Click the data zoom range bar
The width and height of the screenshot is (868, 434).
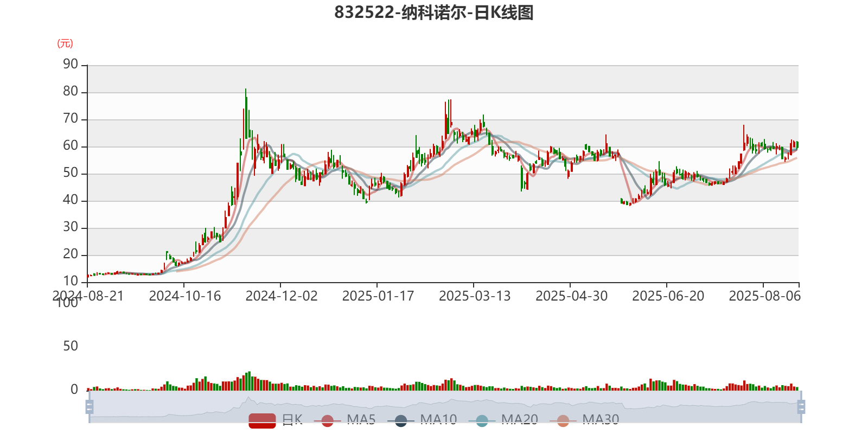pos(445,407)
